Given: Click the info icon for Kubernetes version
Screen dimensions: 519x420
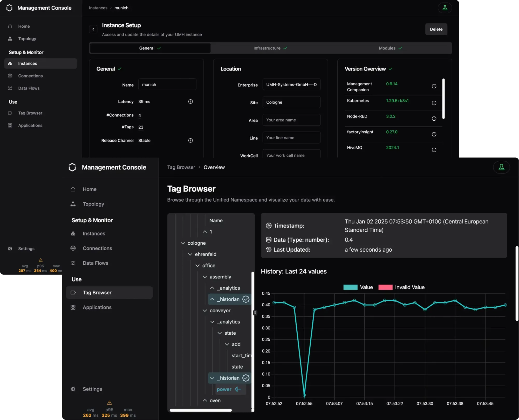Looking at the screenshot, I should click(434, 103).
